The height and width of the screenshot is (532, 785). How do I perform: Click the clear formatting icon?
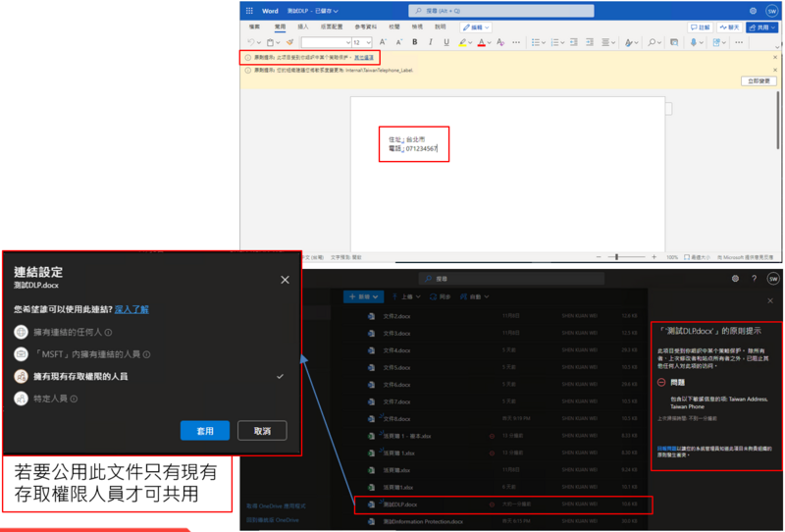[x=500, y=42]
